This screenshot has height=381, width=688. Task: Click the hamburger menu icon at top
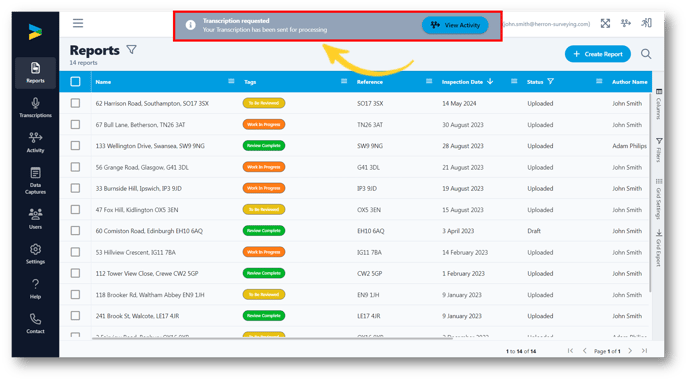tap(78, 23)
